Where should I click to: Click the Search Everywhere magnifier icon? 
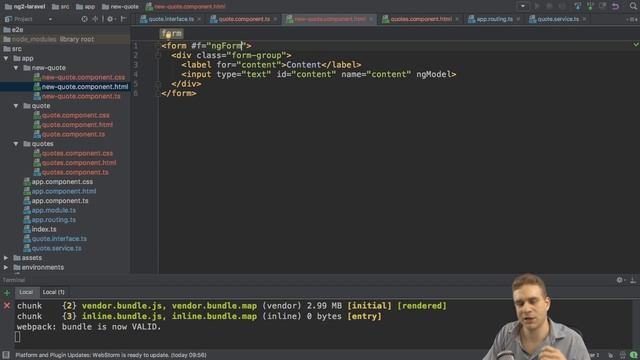[x=633, y=6]
